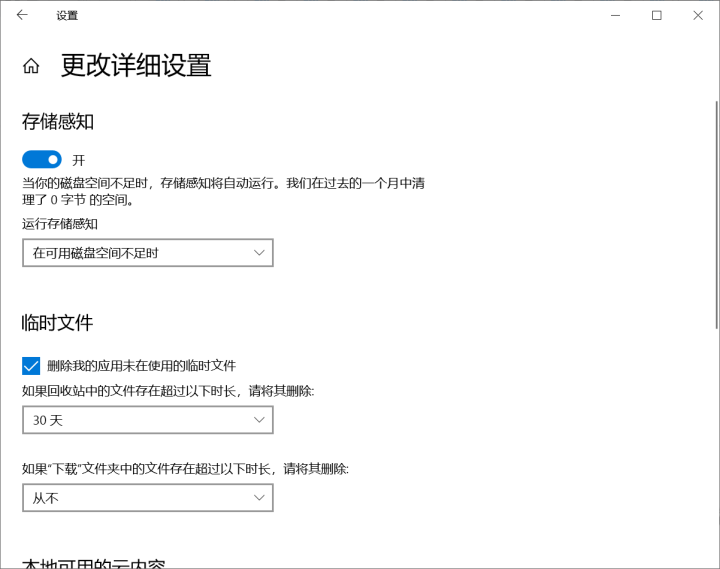Viewport: 720px width, 569px height.
Task: Click the vertical scrollbar thumb
Action: tap(716, 215)
